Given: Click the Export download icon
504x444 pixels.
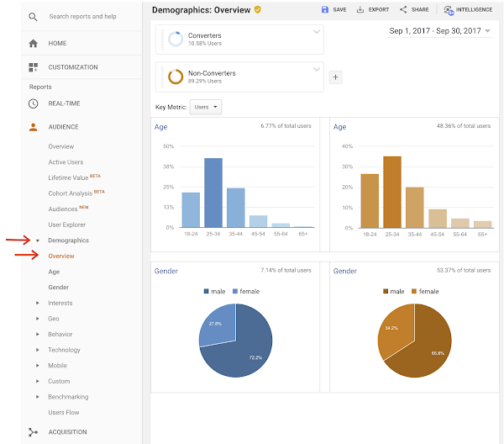Looking at the screenshot, I should coord(360,9).
